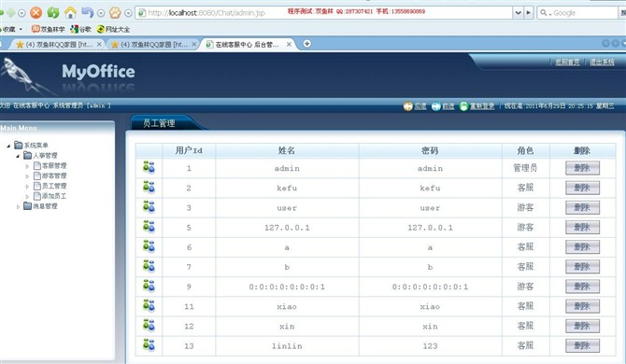The image size is (626, 364).
Task: Click the paw print icon in toolbar
Action: [x=115, y=13]
